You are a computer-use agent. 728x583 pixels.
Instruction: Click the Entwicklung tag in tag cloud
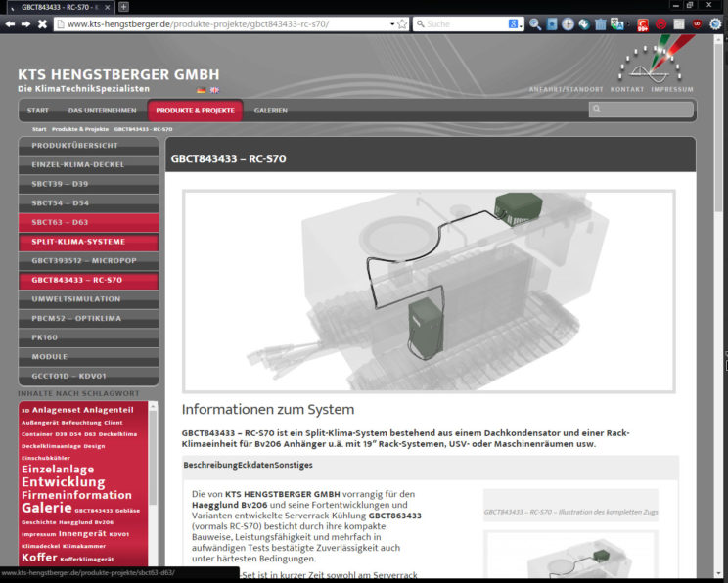[x=64, y=482]
